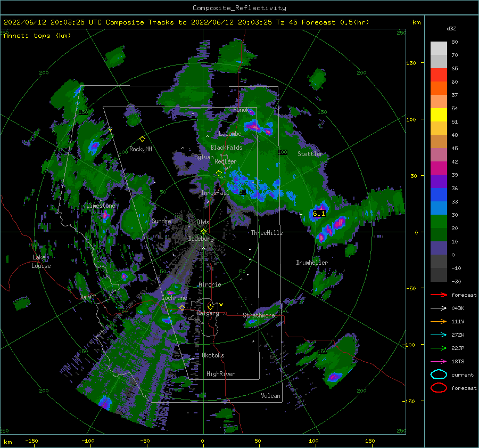The width and height of the screenshot is (479, 448).
Task: Select the Didsbury label
Action: point(201,239)
